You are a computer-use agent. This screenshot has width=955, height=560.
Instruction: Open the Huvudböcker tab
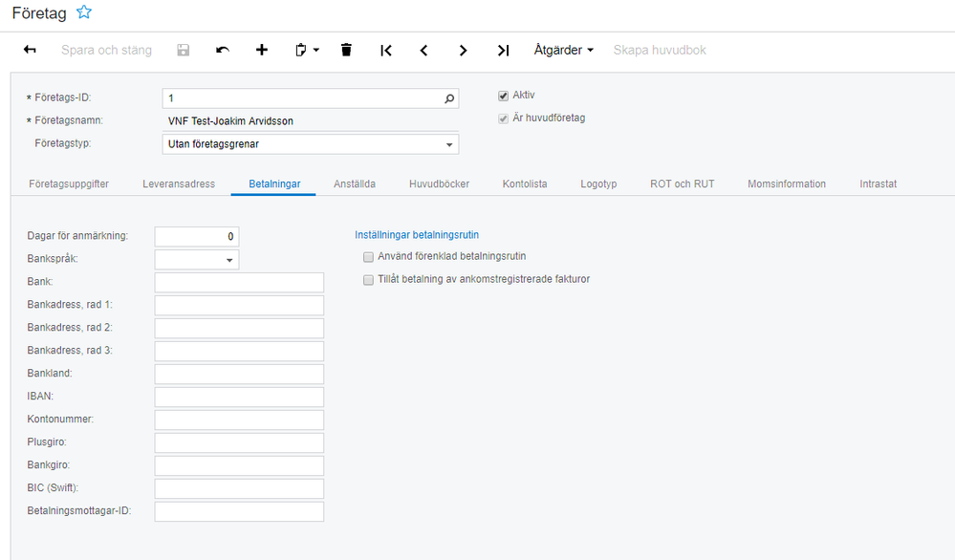click(439, 183)
